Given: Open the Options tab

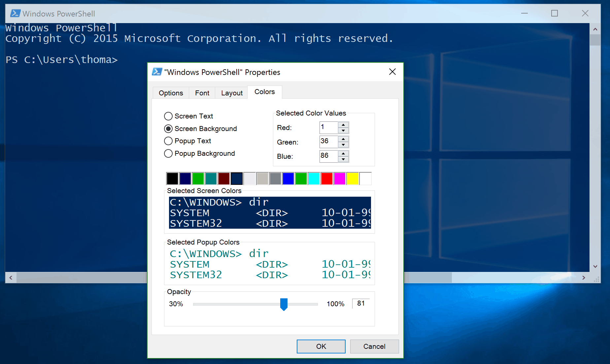Looking at the screenshot, I should coord(171,93).
